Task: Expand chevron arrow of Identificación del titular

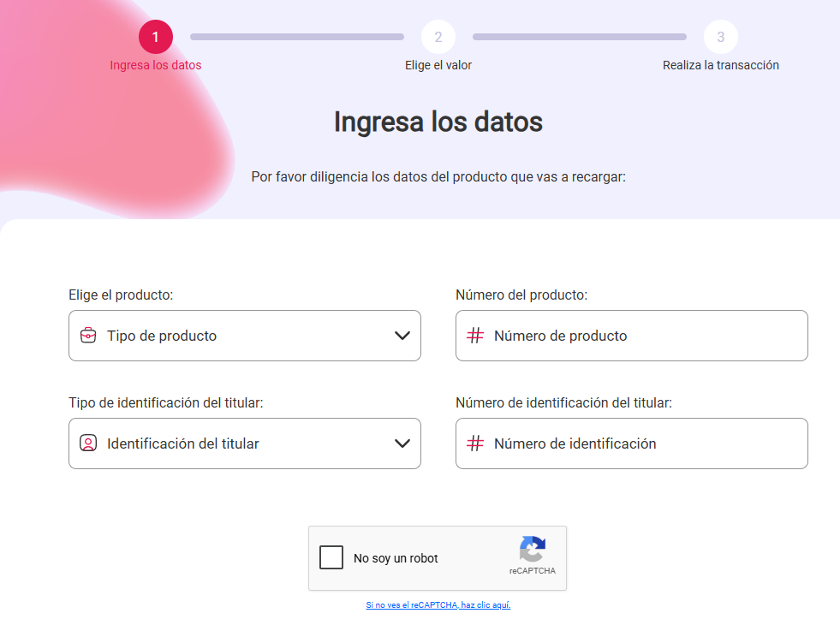Action: (402, 443)
